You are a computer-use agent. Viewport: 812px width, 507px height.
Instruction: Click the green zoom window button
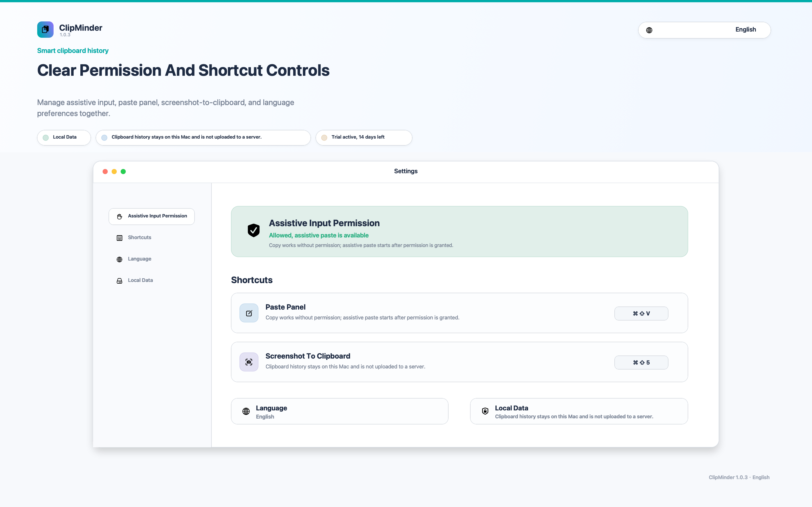123,171
